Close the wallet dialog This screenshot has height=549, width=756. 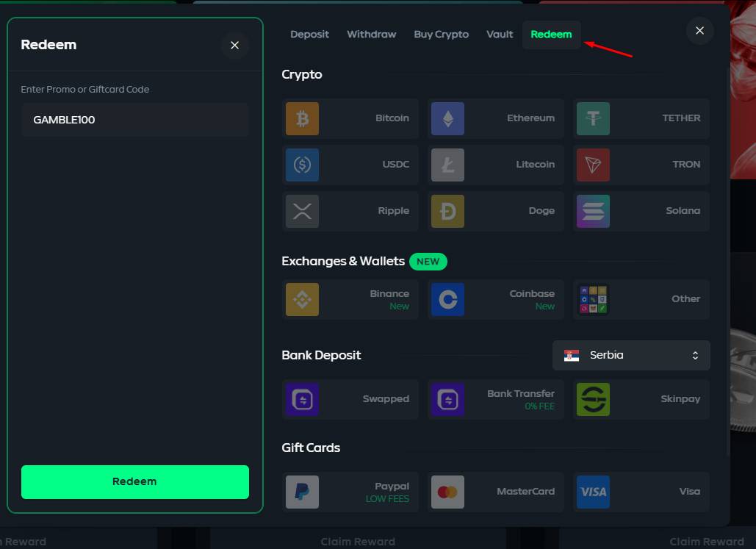(699, 31)
